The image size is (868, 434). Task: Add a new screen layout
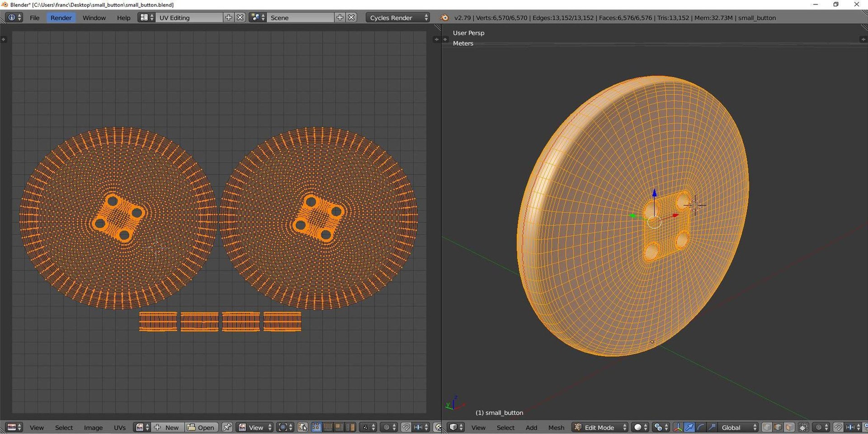tap(229, 18)
